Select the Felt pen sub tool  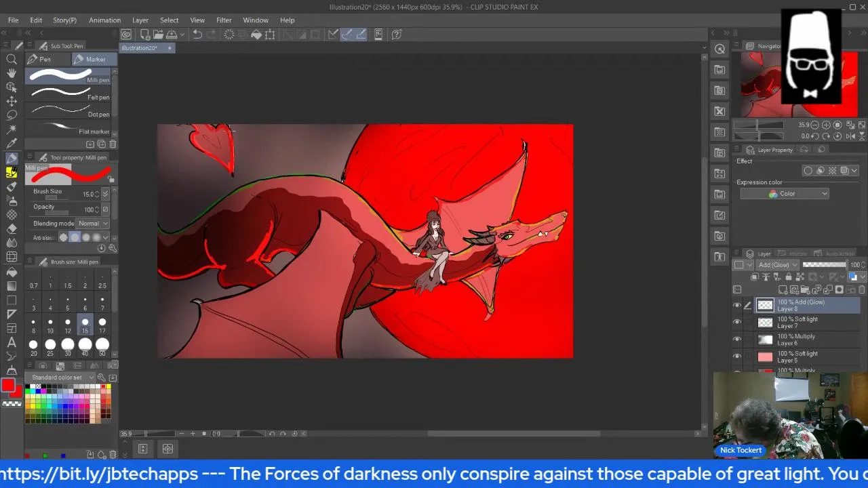click(69, 94)
